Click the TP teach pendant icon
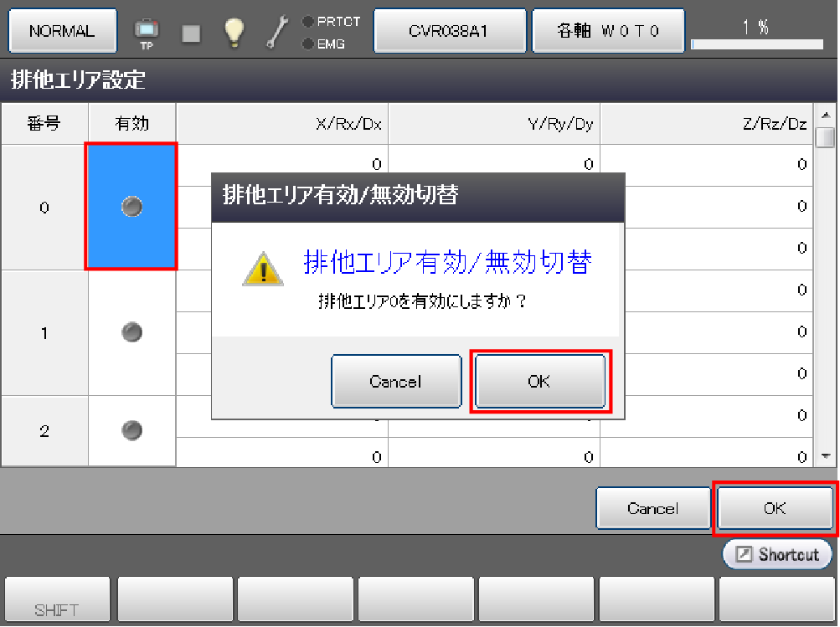This screenshot has width=840, height=627. 147,32
